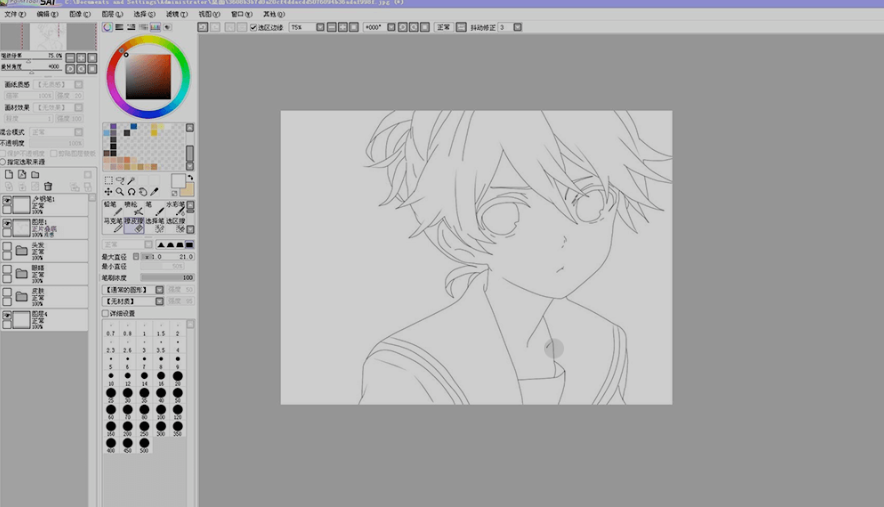The image size is (884, 507).
Task: Show the color wheel panel
Action: click(107, 27)
